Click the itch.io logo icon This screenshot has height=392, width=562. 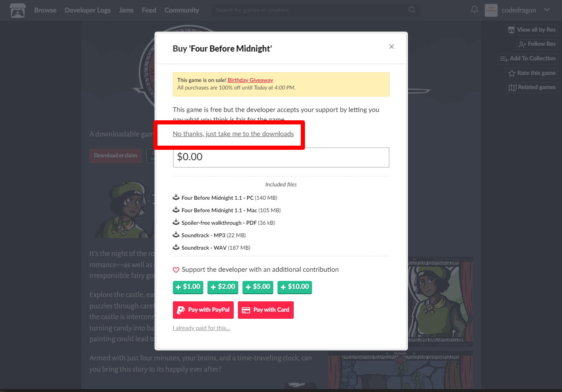[x=17, y=10]
